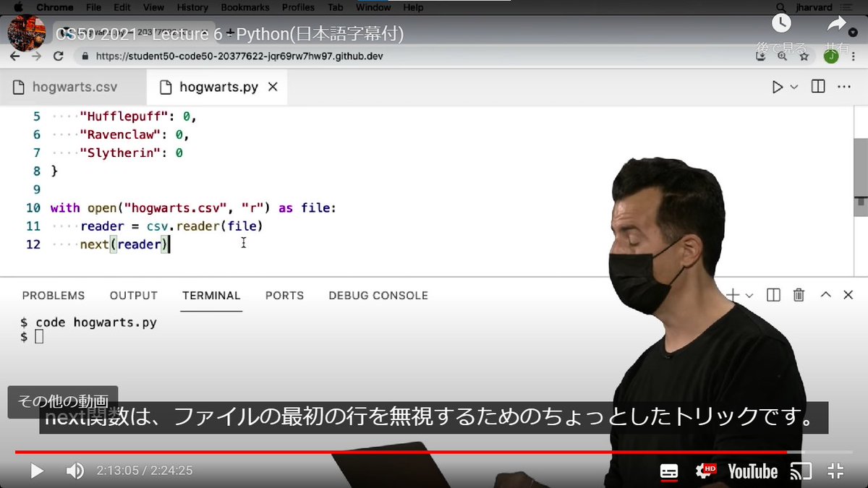Click the '$ code hogwarts.py' terminal line
The image size is (868, 488).
tap(89, 322)
